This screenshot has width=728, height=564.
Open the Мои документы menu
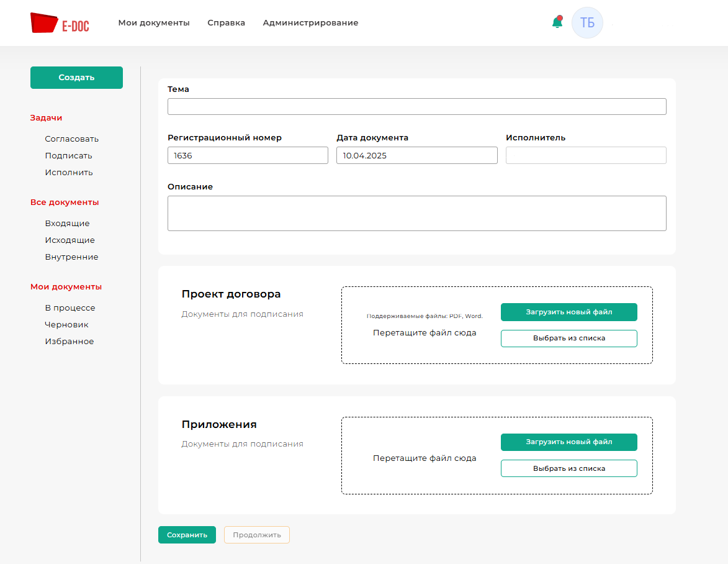point(154,23)
